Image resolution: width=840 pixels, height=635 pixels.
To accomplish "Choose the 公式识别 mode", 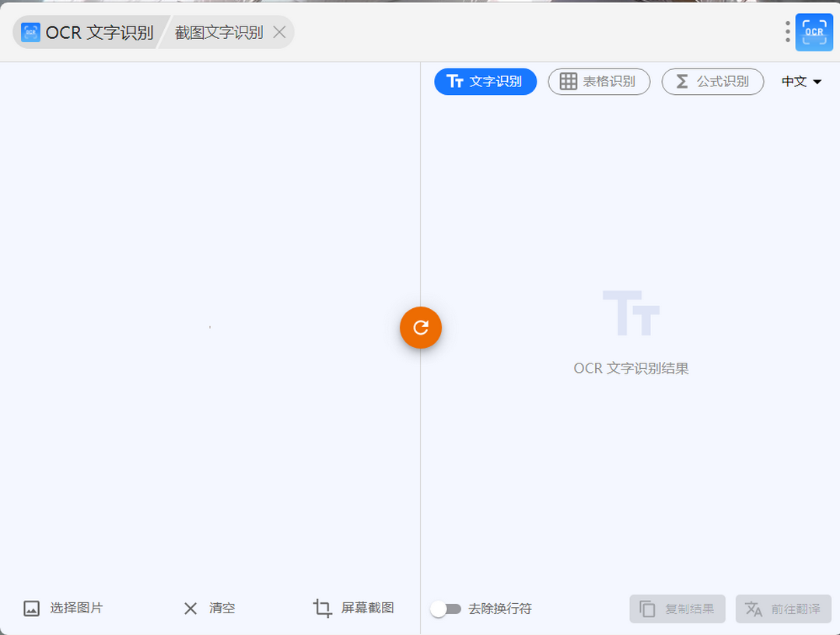I will pyautogui.click(x=712, y=82).
